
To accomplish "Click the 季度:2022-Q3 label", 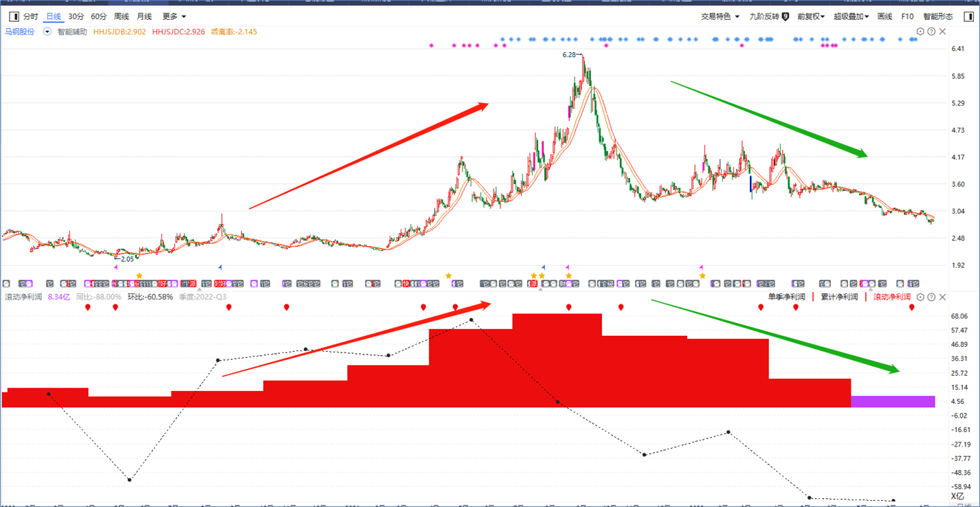I will point(203,297).
